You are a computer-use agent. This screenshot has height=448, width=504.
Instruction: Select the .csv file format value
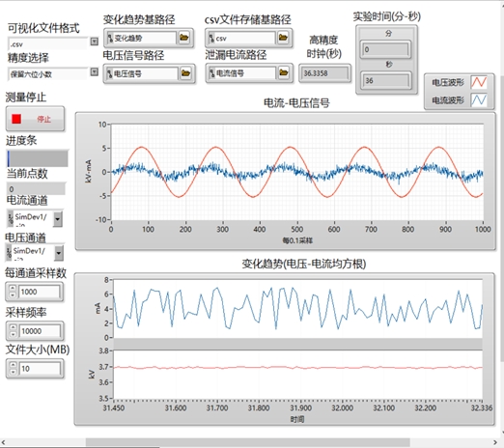pyautogui.click(x=47, y=43)
